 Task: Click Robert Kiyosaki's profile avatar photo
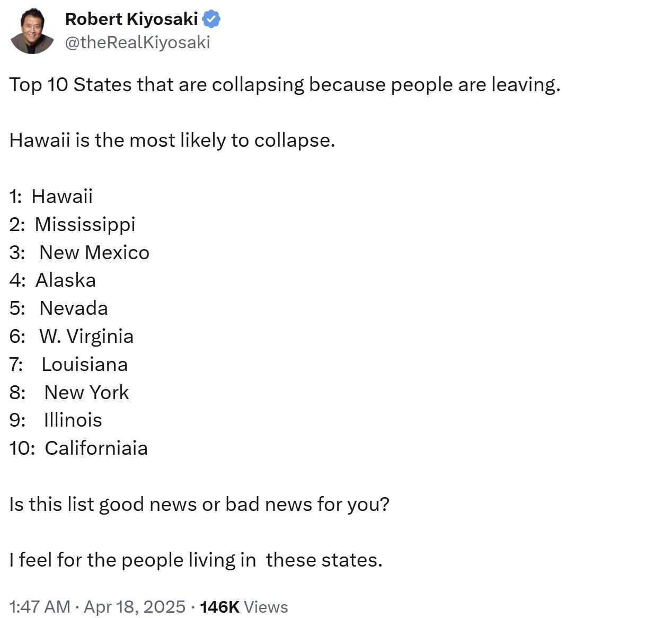click(x=32, y=31)
